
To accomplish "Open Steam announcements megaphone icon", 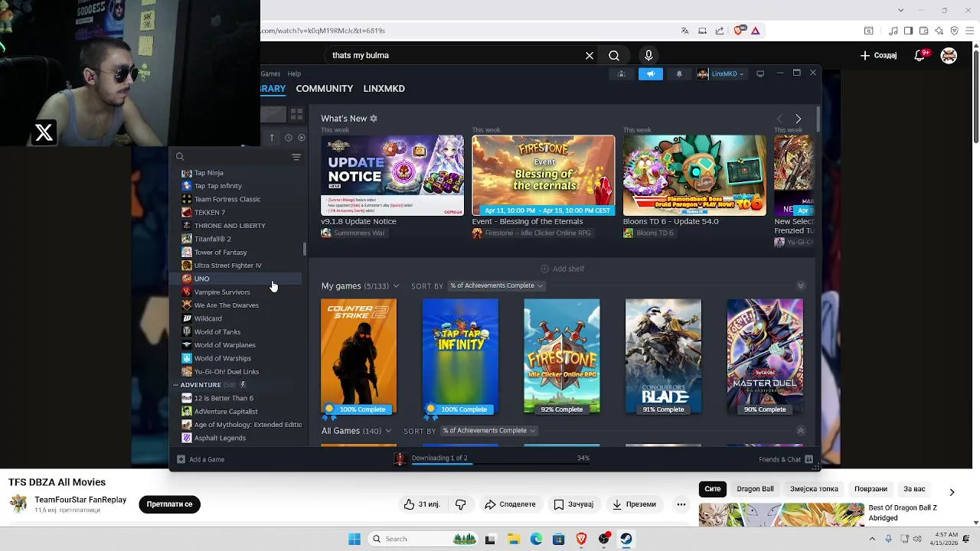I will pos(650,73).
